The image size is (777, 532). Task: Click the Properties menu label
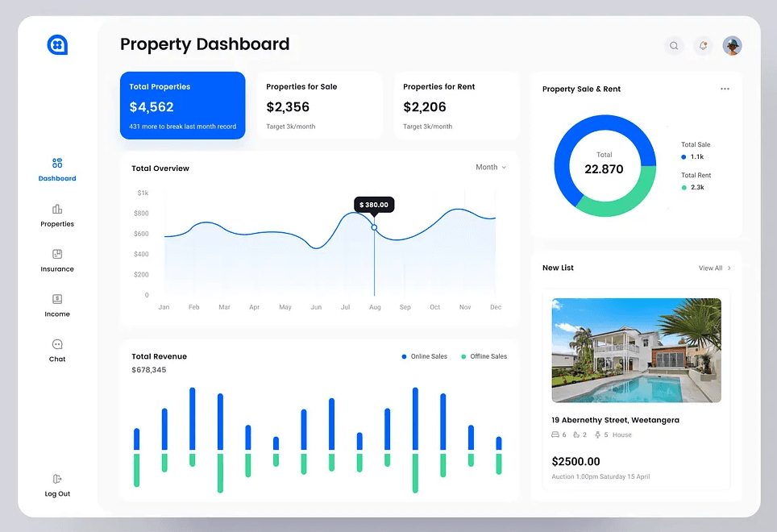[57, 224]
